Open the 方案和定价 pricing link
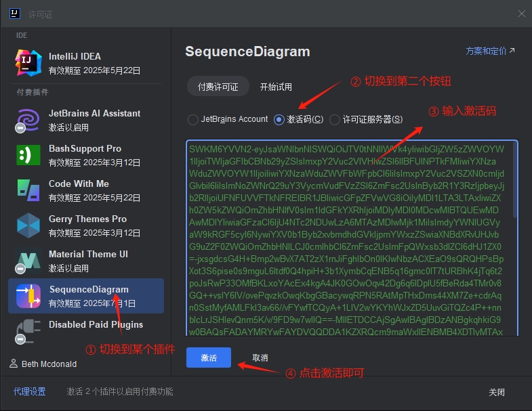Image resolution: width=532 pixels, height=411 pixels. (490, 51)
